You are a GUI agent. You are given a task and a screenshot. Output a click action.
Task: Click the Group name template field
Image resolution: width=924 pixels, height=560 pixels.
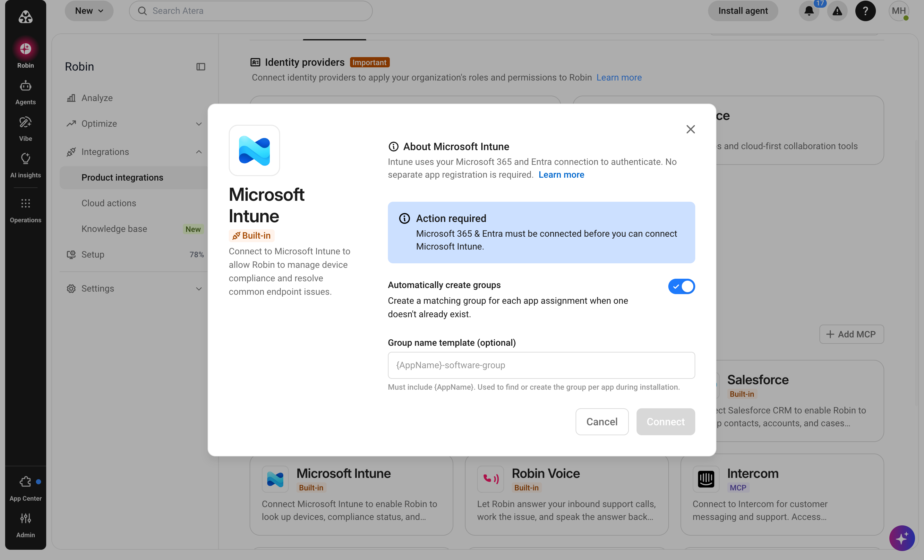pyautogui.click(x=541, y=365)
